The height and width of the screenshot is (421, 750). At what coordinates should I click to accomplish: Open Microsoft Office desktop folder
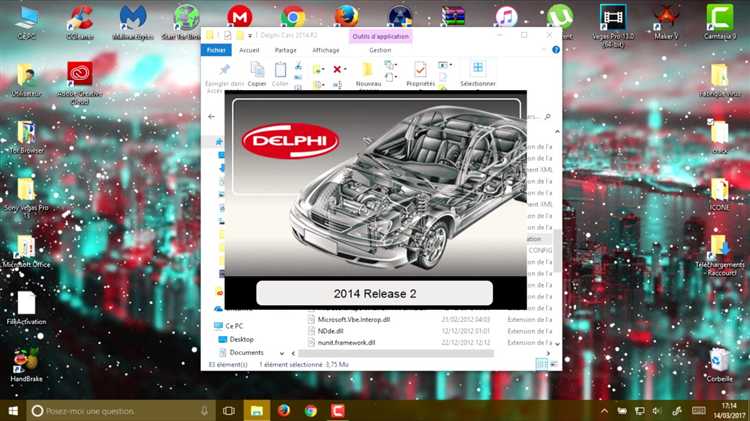pyautogui.click(x=26, y=251)
